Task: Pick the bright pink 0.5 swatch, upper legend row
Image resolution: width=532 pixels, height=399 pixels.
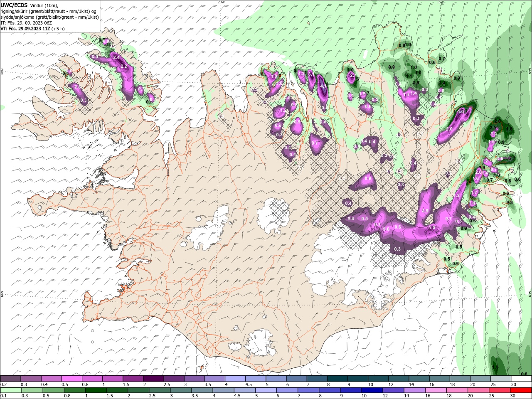Action: click(x=71, y=378)
